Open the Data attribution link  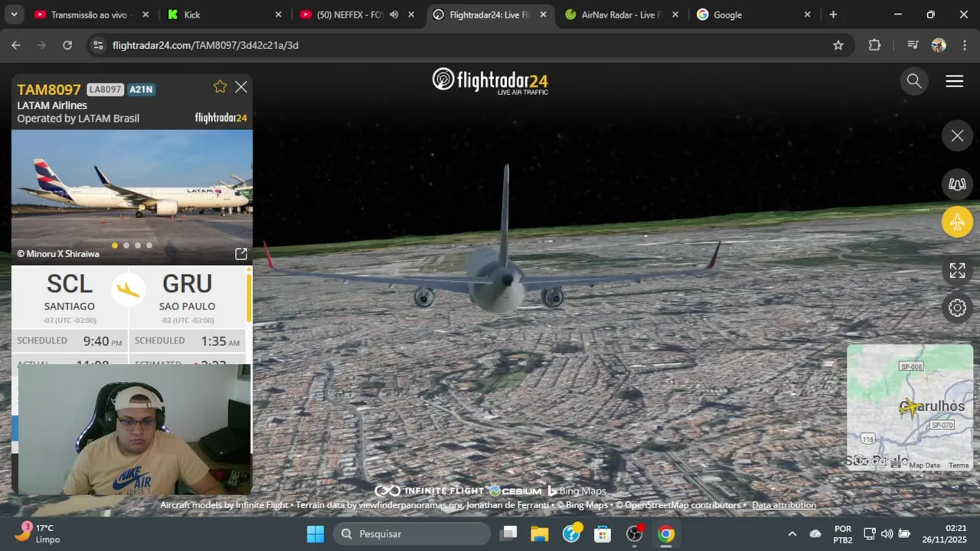[784, 505]
